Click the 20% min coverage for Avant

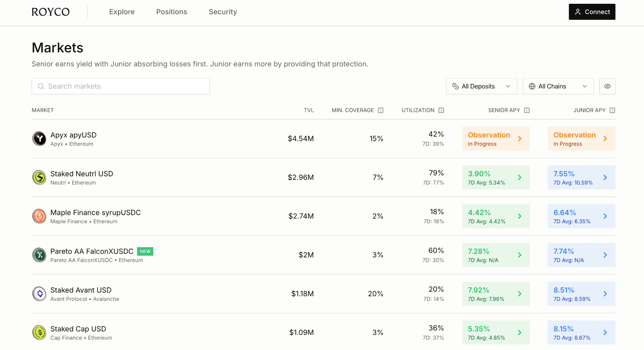coord(376,294)
